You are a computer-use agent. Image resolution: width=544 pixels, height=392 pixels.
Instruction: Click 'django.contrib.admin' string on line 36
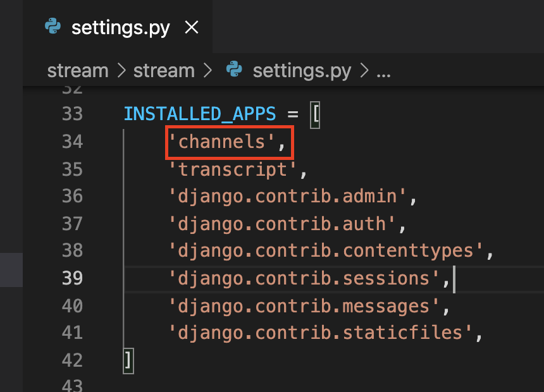click(287, 197)
